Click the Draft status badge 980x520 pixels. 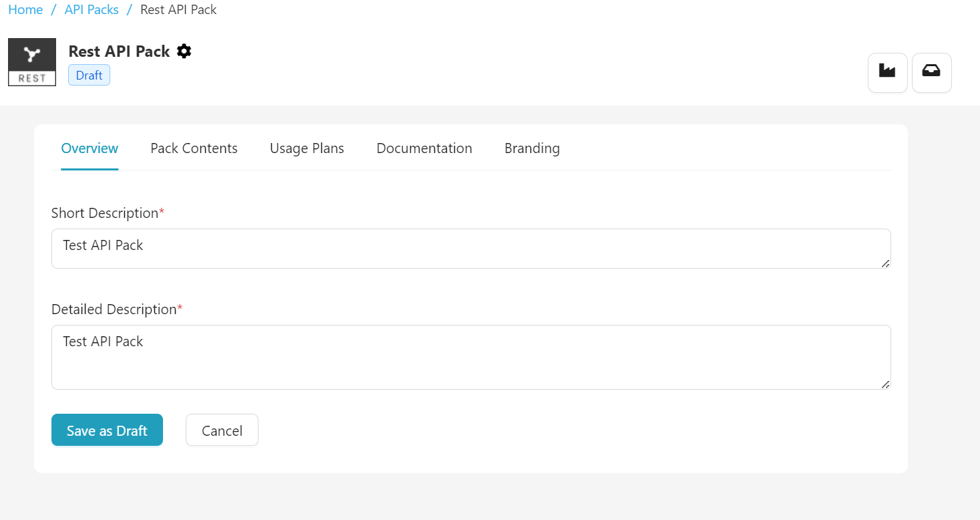pos(89,76)
